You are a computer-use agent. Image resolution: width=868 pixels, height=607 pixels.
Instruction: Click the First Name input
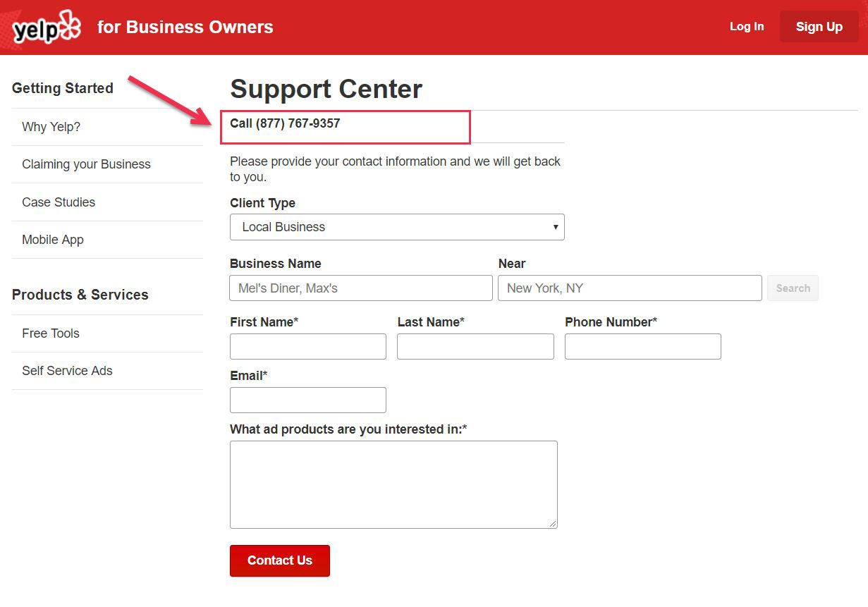point(307,347)
